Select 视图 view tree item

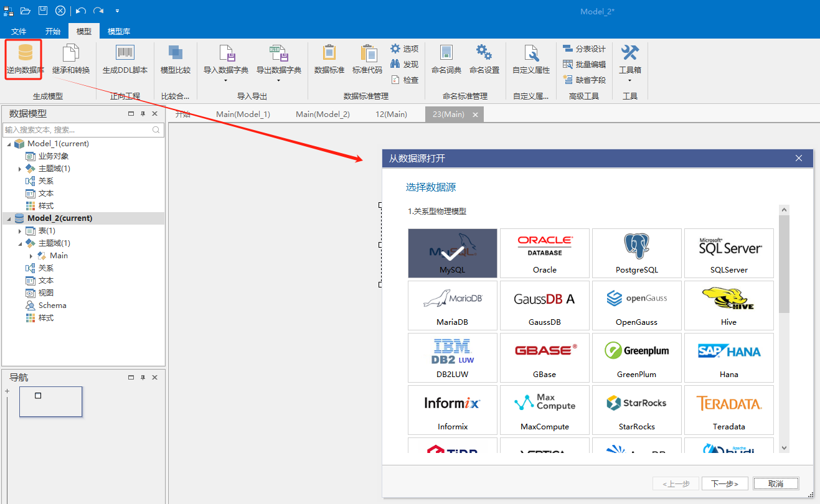point(45,293)
